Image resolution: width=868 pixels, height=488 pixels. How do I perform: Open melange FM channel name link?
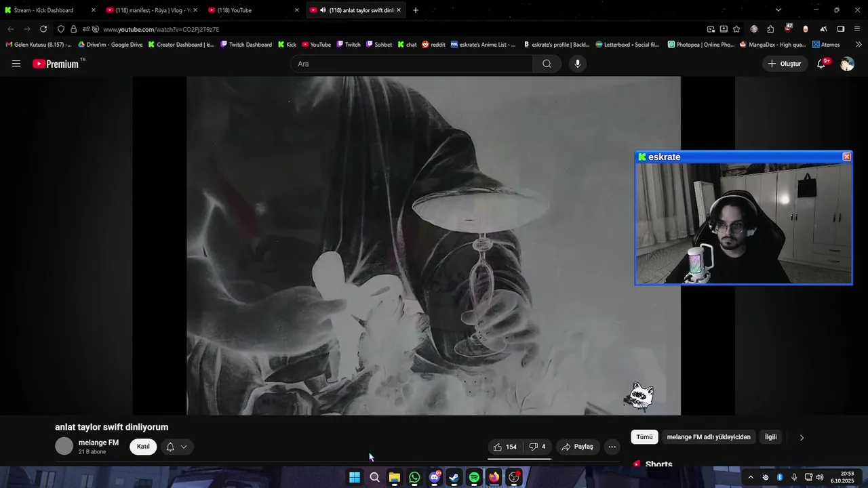pyautogui.click(x=98, y=443)
